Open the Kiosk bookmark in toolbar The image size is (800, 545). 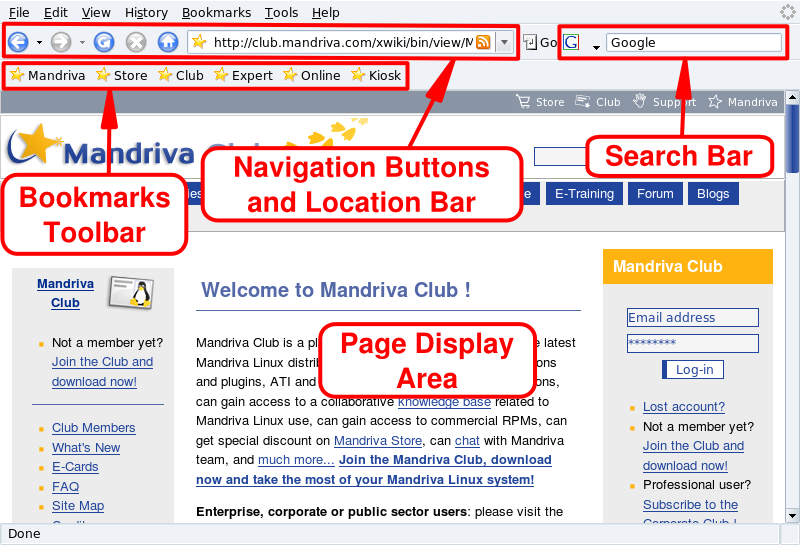[376, 76]
